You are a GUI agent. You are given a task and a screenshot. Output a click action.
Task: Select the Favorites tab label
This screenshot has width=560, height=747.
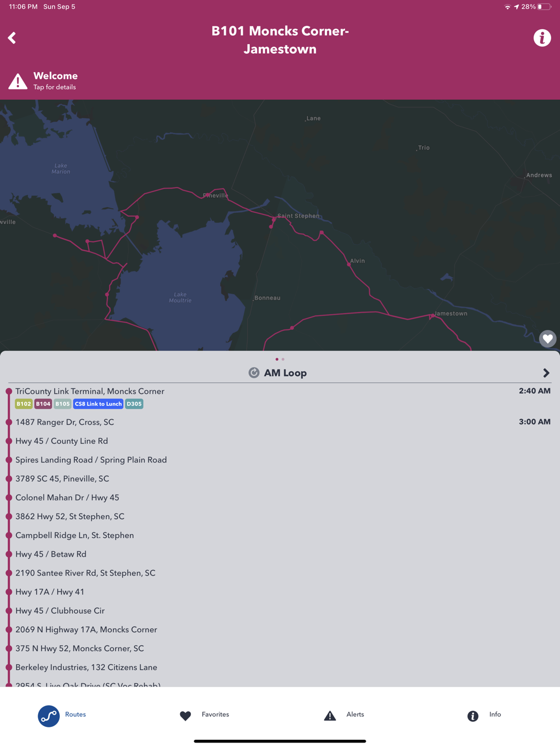point(215,715)
